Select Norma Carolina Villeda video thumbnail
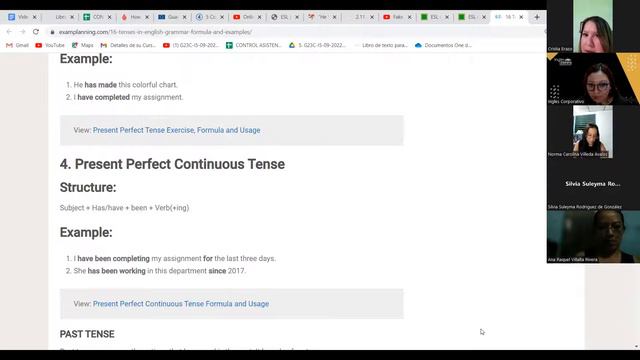 tap(593, 131)
